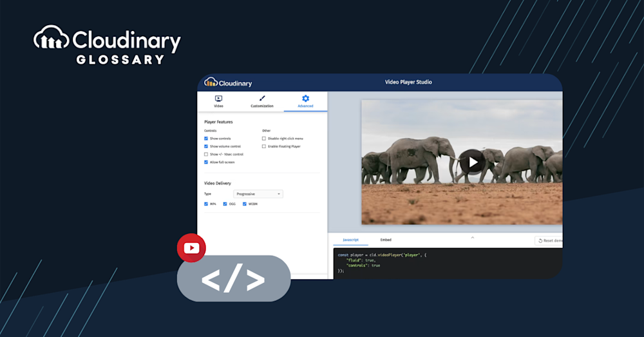This screenshot has height=337, width=644.
Task: Toggle Show volume control checkbox
Action: pos(206,146)
